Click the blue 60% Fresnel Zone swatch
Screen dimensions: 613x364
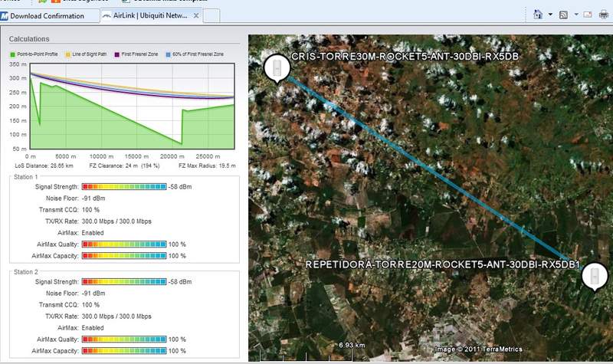point(168,54)
